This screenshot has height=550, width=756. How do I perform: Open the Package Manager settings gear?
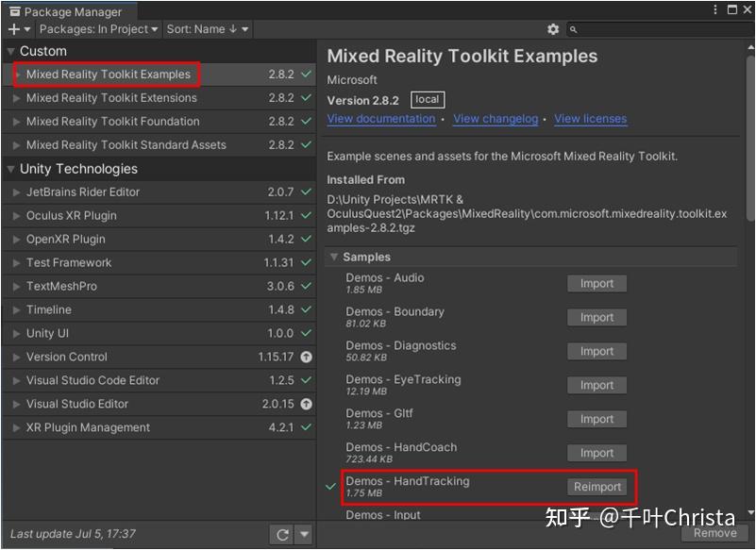point(553,29)
